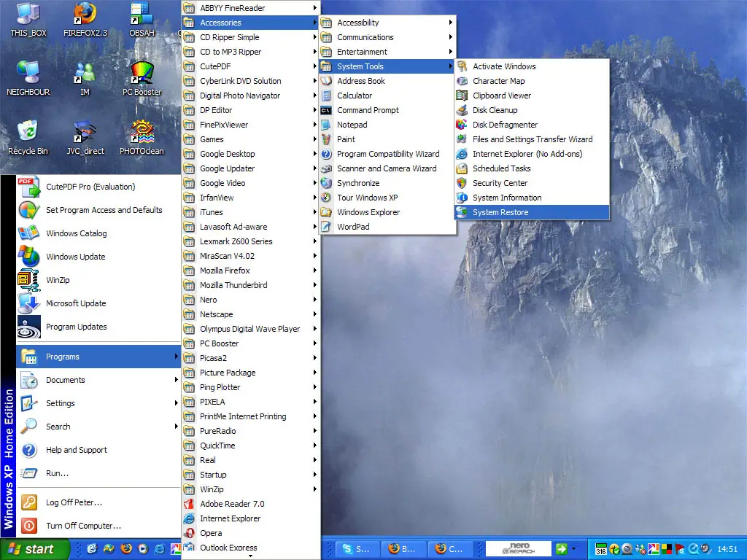Launch the PC Booster desktop shortcut
The height and width of the screenshot is (560, 747).
click(142, 79)
